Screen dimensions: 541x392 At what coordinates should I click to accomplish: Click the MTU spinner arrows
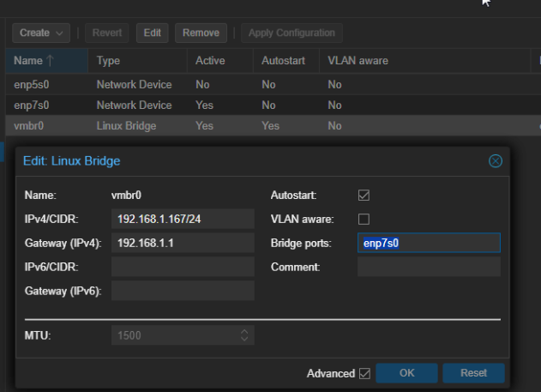pos(244,335)
